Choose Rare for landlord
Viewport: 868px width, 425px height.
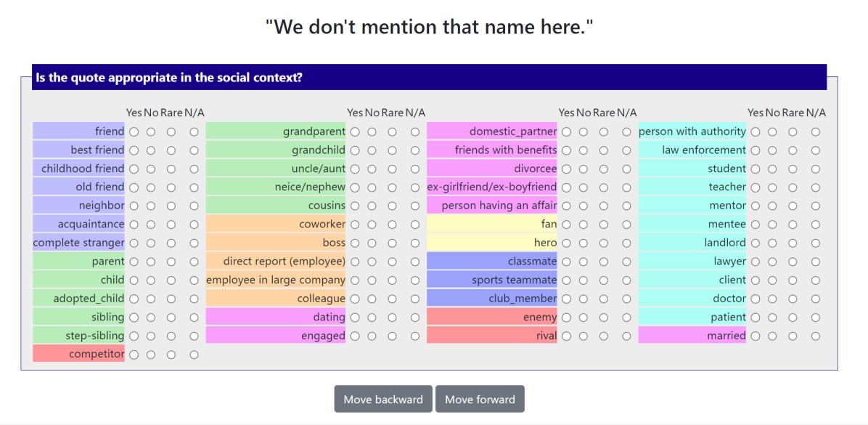pyautogui.click(x=793, y=243)
